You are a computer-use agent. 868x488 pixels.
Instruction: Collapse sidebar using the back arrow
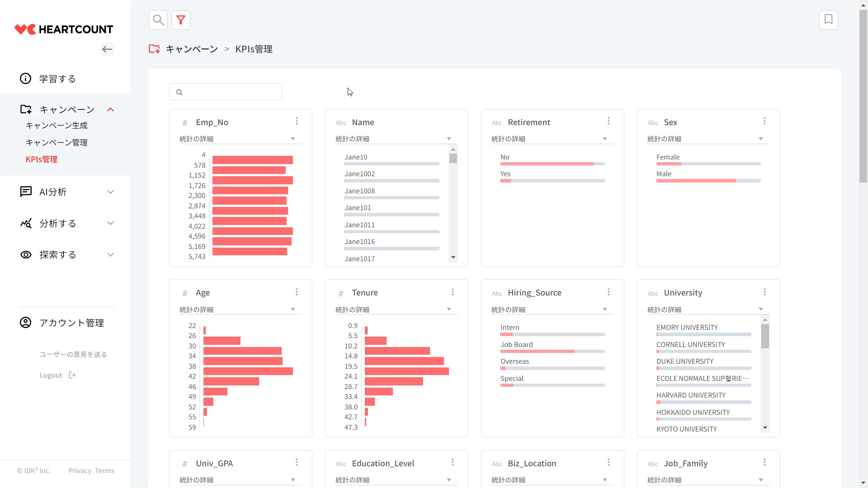point(107,49)
